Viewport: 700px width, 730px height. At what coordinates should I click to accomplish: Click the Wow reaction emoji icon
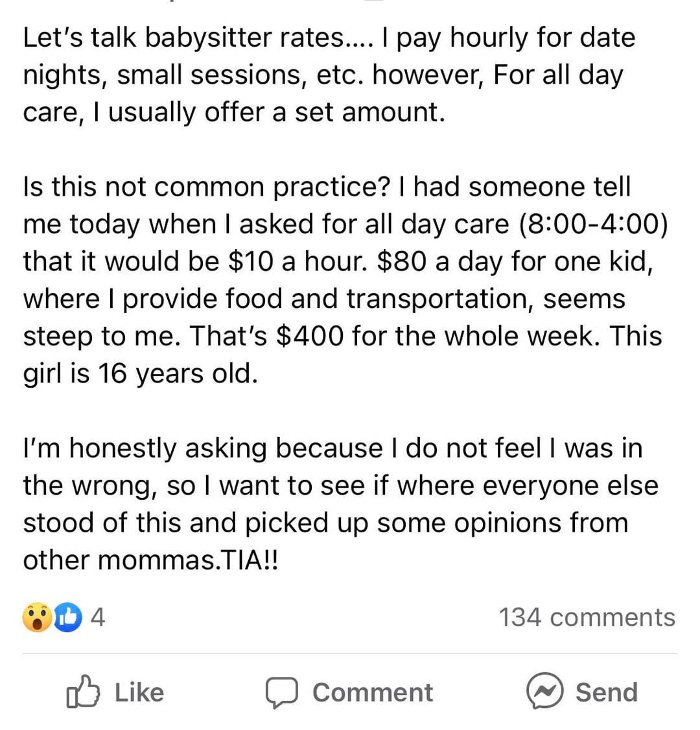point(37,617)
